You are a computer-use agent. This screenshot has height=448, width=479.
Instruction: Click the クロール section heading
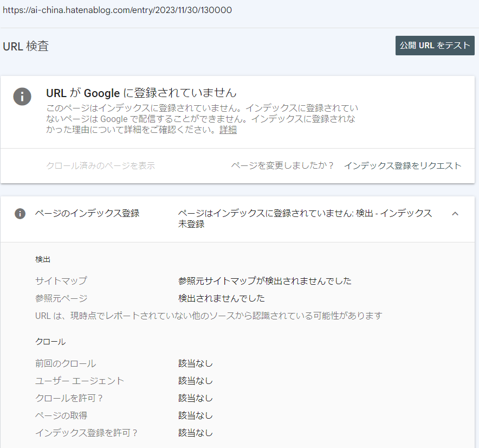[x=50, y=342]
